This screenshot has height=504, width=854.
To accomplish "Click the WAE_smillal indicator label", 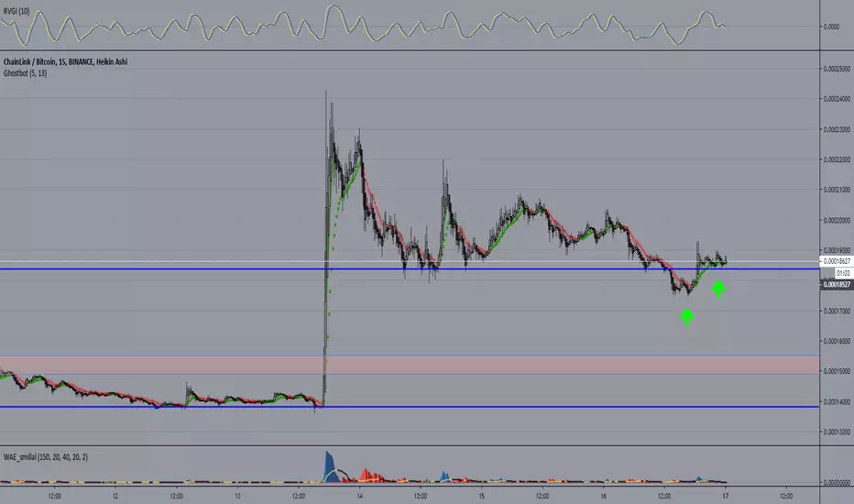I will click(45, 456).
